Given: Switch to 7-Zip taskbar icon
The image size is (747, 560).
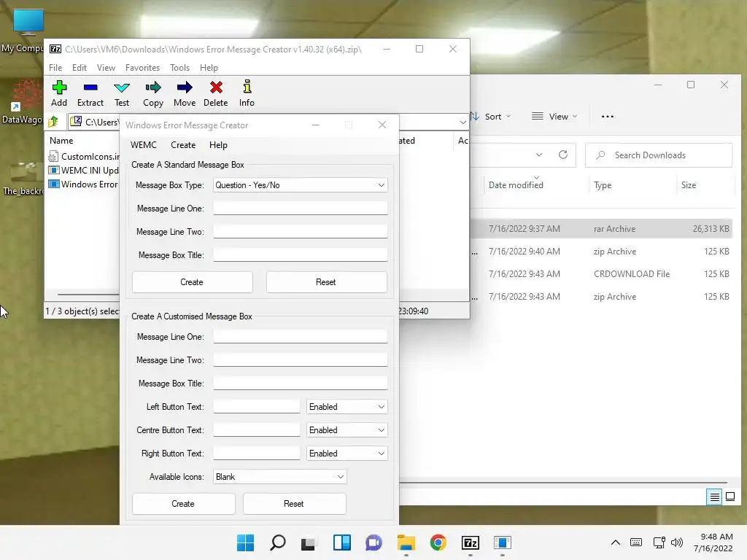Looking at the screenshot, I should (x=471, y=542).
